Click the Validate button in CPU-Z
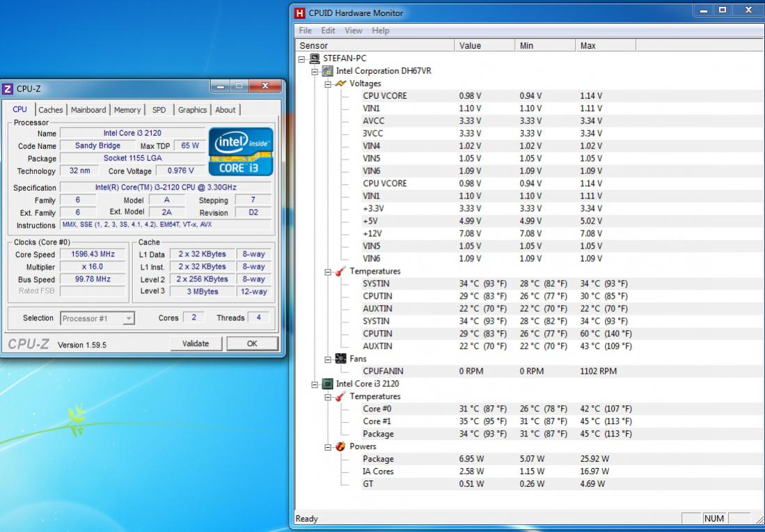The height and width of the screenshot is (532, 765). tap(196, 343)
